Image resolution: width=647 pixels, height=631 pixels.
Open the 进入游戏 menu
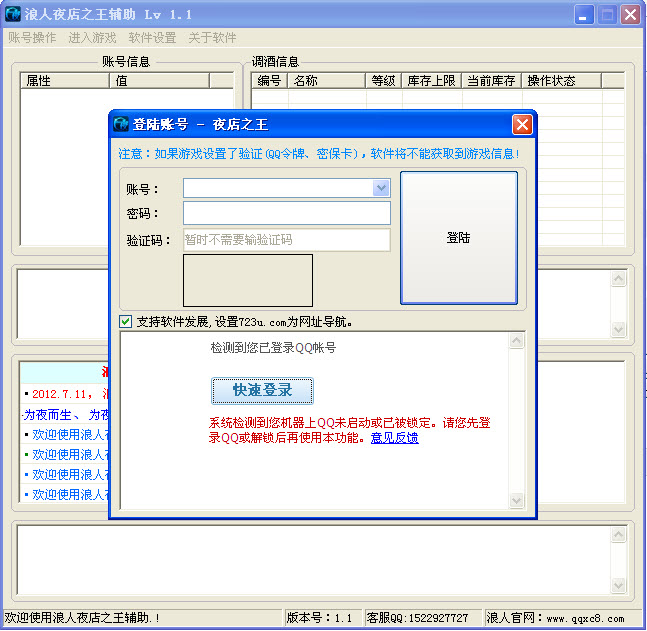[x=92, y=38]
